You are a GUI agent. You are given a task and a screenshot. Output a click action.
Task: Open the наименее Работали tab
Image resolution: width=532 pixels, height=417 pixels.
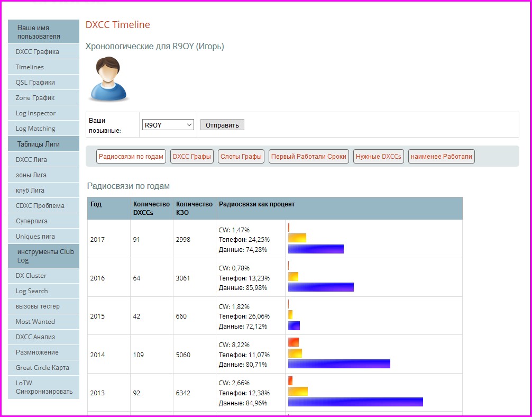pyautogui.click(x=441, y=157)
